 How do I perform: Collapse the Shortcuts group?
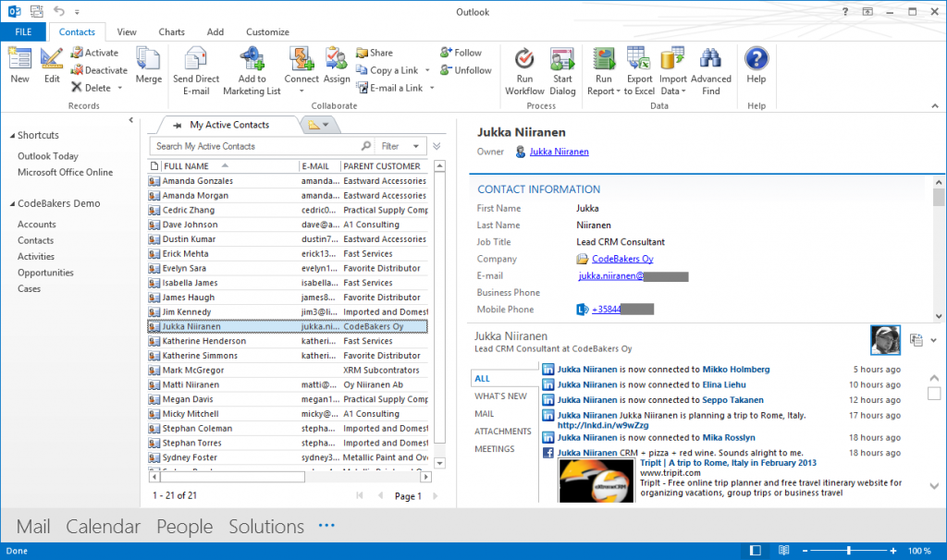click(x=12, y=136)
